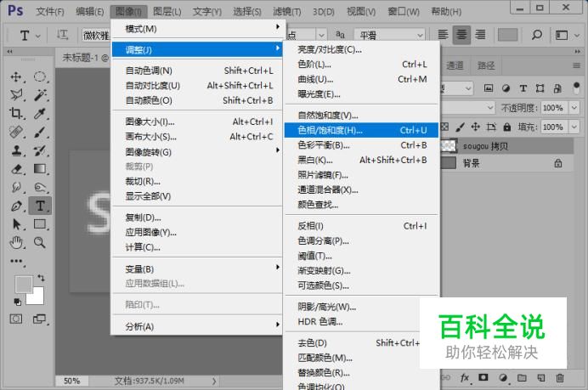Select the Magic Wand tool

coord(40,95)
